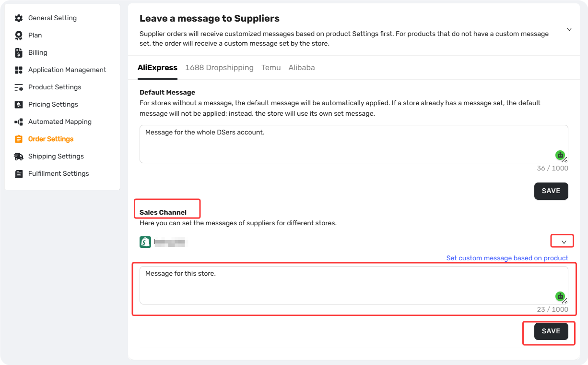
Task: Click green robot icon in Default Message box
Action: [x=560, y=155]
